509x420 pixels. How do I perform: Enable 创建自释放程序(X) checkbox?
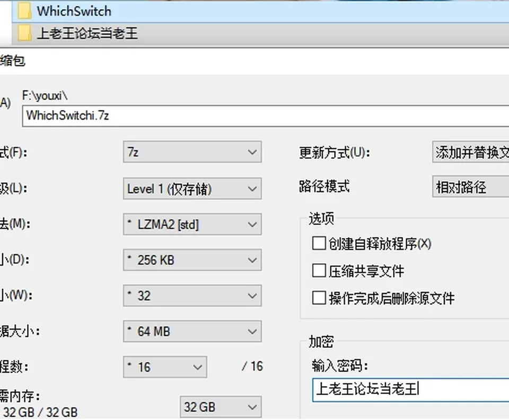click(319, 243)
